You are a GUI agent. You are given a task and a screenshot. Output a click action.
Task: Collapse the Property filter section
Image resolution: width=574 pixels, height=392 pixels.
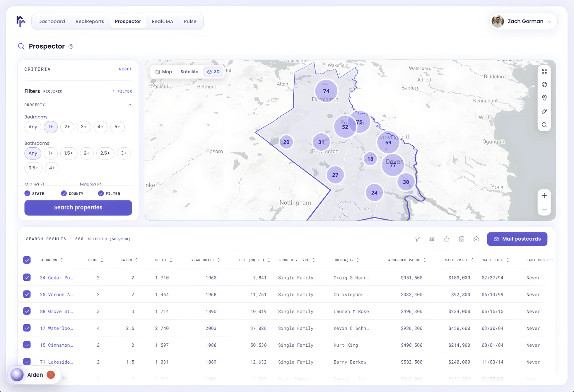click(130, 105)
